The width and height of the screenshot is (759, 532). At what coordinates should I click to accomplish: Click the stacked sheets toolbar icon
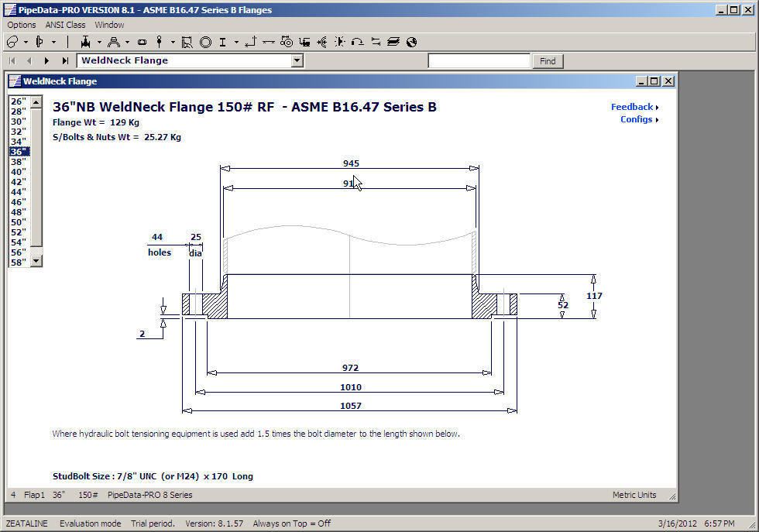pos(393,42)
